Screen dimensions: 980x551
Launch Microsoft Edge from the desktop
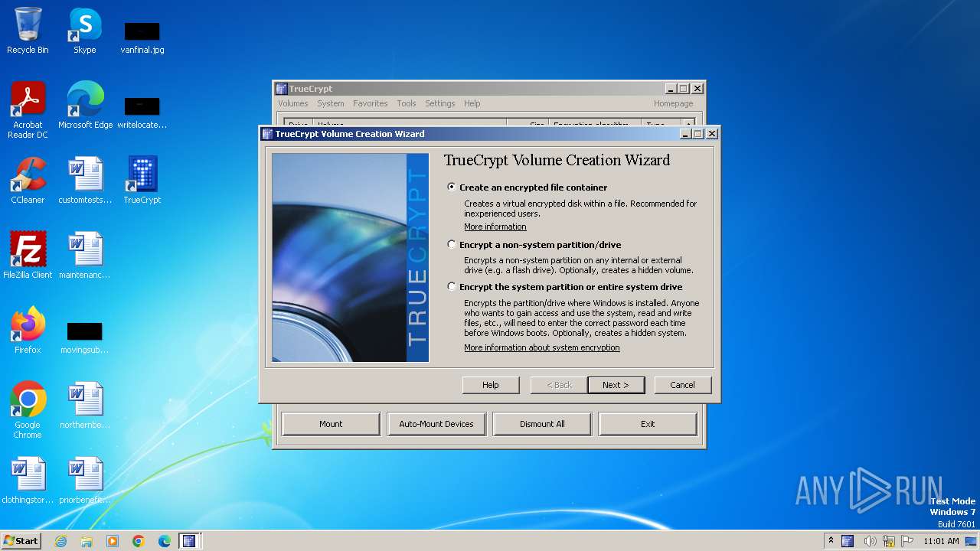point(85,106)
